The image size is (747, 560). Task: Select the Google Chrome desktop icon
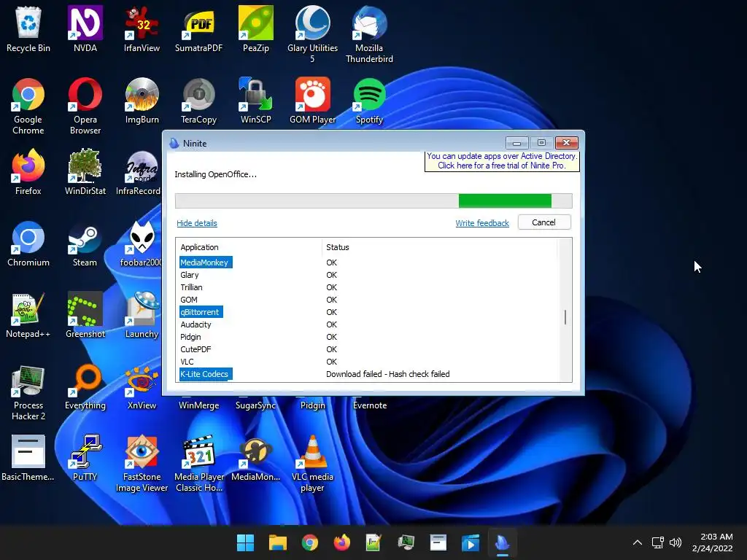28,106
